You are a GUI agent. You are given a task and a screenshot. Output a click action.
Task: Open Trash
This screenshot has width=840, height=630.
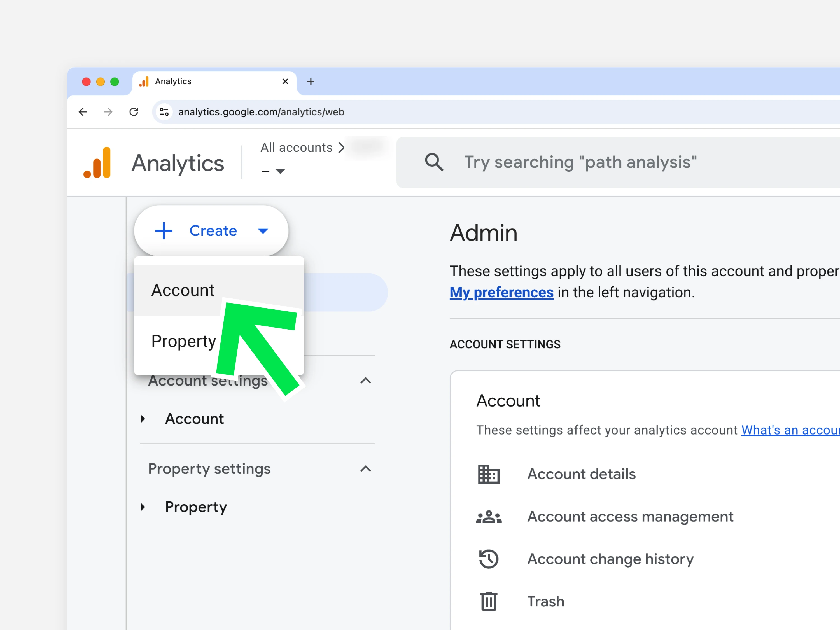[546, 601]
